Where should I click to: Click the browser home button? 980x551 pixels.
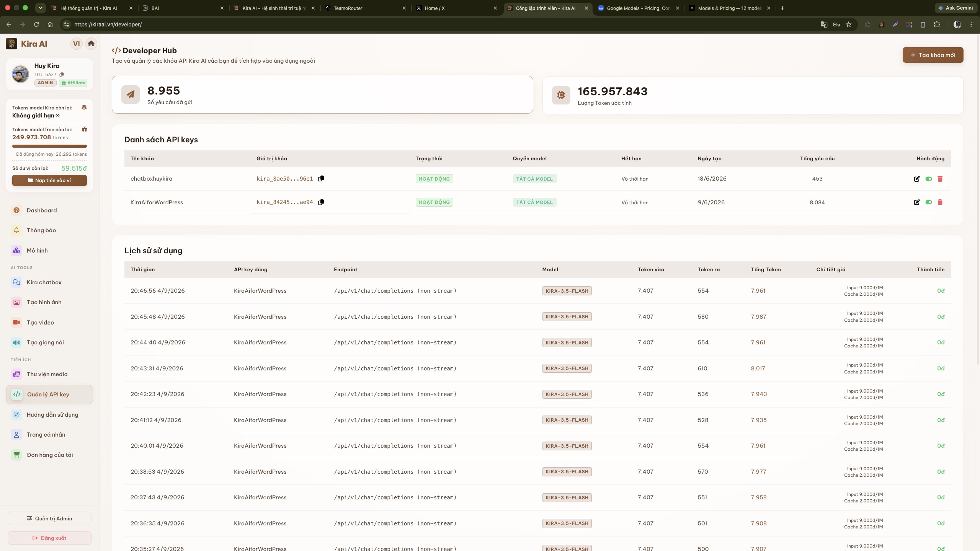[50, 24]
